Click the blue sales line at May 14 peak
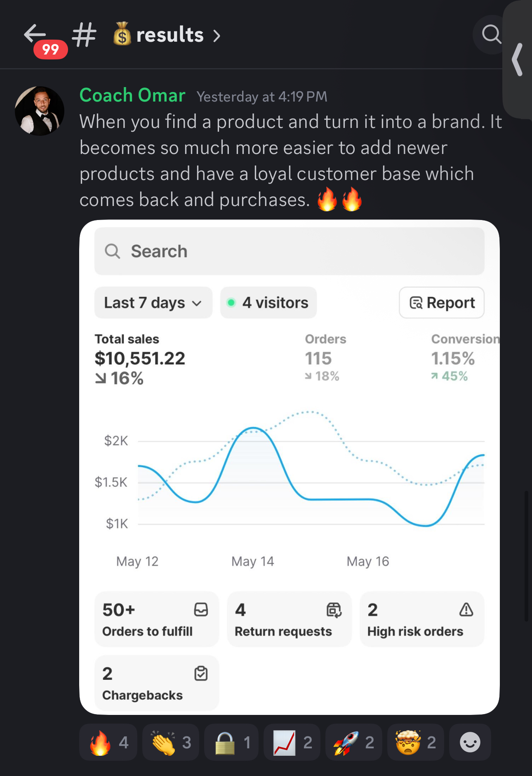 point(253,428)
